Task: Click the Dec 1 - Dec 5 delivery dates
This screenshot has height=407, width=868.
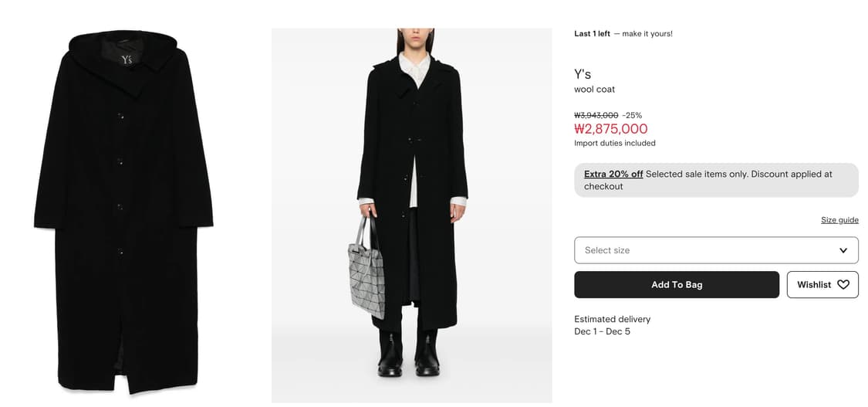Action: click(x=602, y=331)
